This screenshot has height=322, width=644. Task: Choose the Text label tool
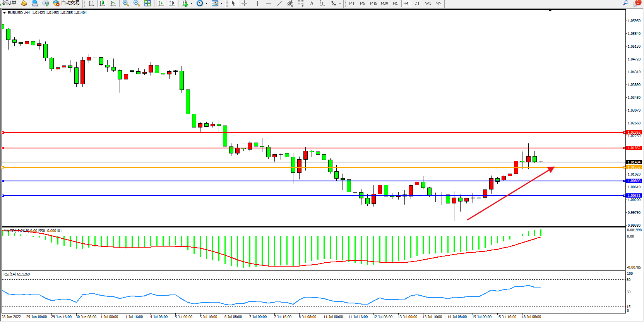312,3
